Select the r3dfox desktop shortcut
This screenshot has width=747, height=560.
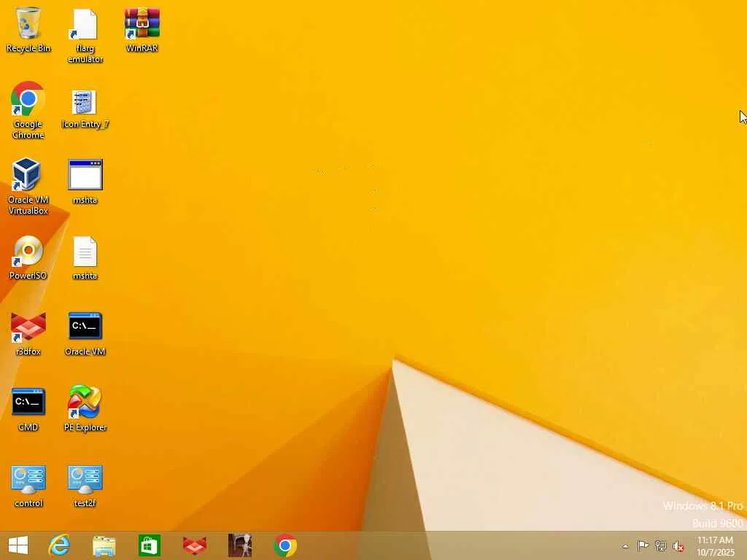click(28, 334)
